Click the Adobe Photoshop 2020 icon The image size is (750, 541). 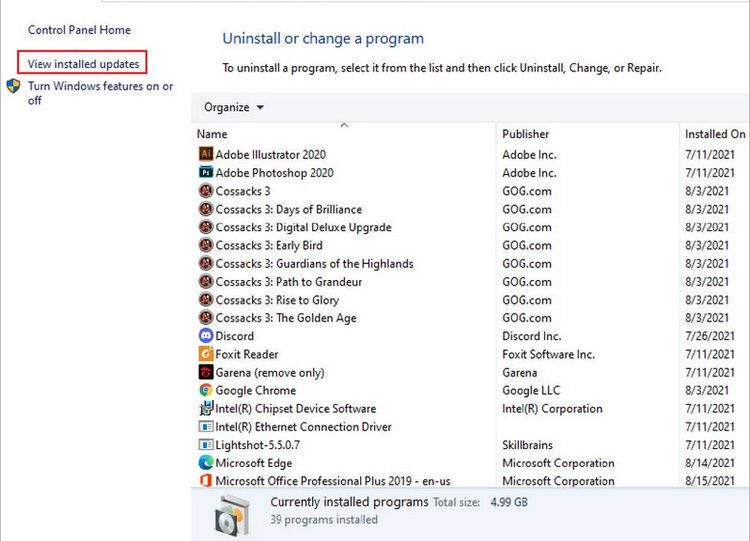(x=206, y=172)
